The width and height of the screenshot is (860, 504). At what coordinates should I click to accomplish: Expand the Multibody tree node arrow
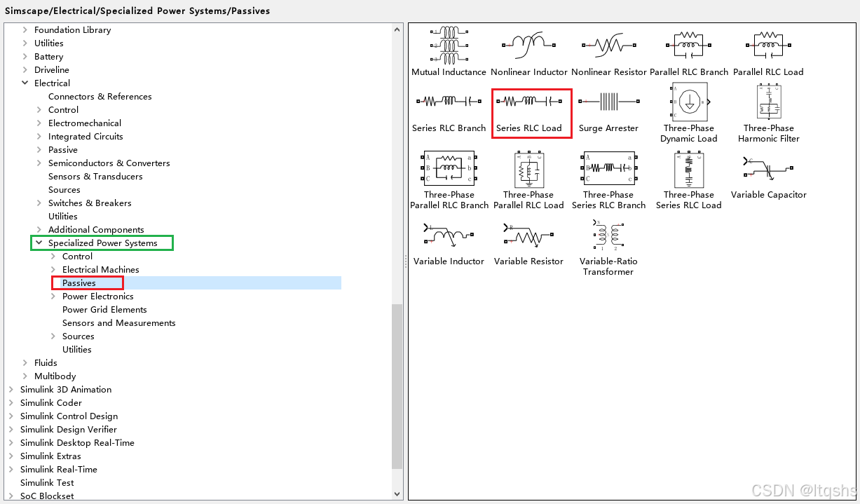pos(25,376)
